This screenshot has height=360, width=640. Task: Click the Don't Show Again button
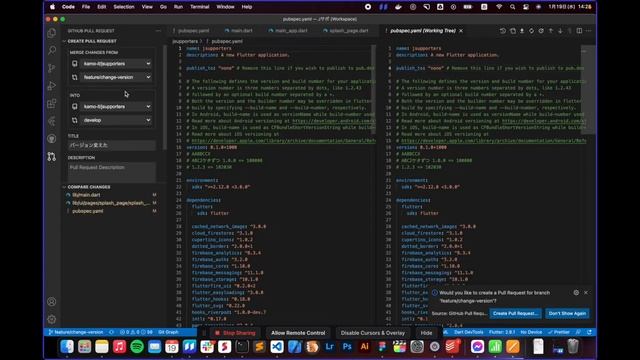[x=567, y=313]
